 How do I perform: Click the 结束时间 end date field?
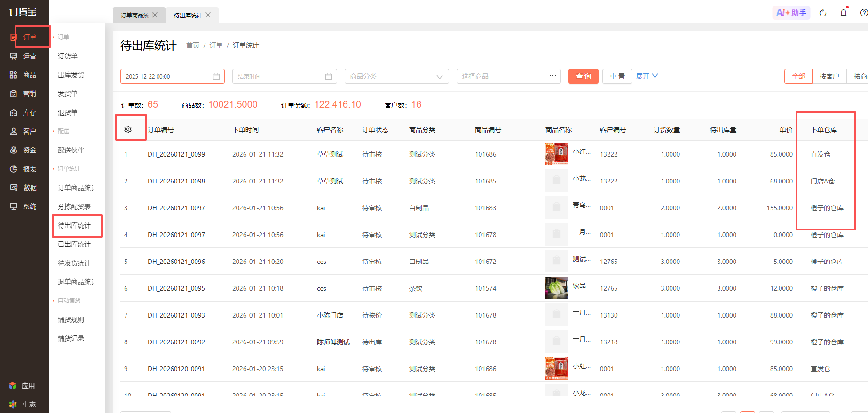point(284,76)
